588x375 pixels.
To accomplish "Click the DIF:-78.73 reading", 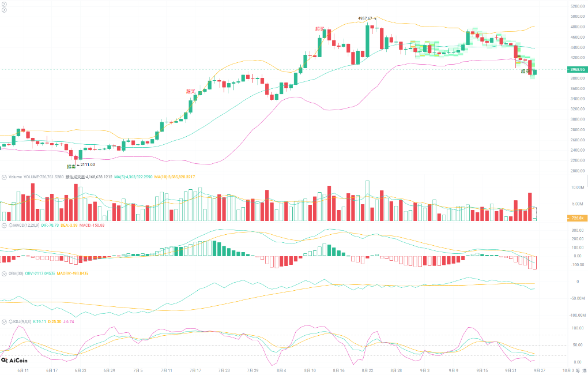I will coord(50,226).
